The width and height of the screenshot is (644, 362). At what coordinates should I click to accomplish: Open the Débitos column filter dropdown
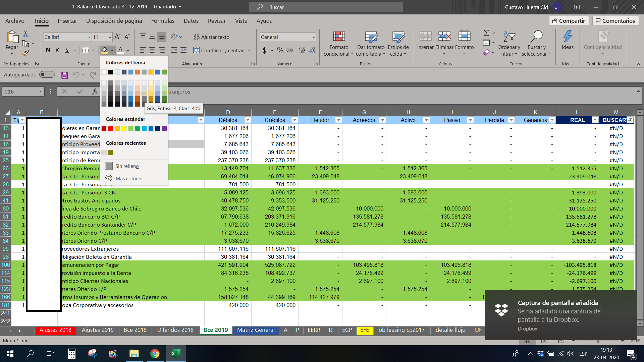coord(248,120)
